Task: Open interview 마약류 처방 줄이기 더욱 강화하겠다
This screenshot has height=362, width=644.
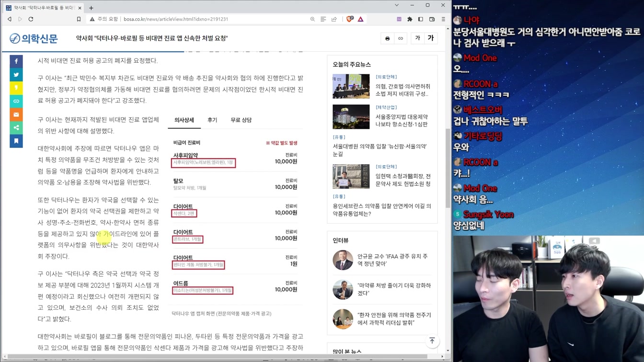Action: point(394,289)
